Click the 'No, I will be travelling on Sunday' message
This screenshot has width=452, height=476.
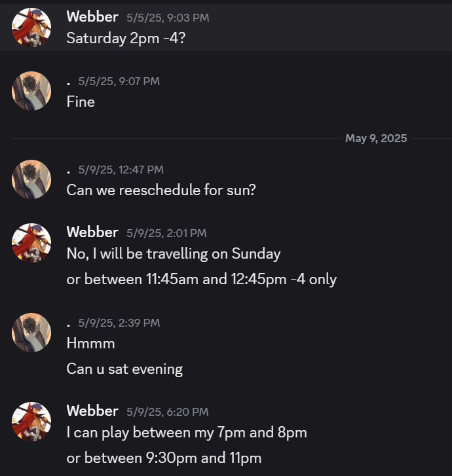[174, 254]
